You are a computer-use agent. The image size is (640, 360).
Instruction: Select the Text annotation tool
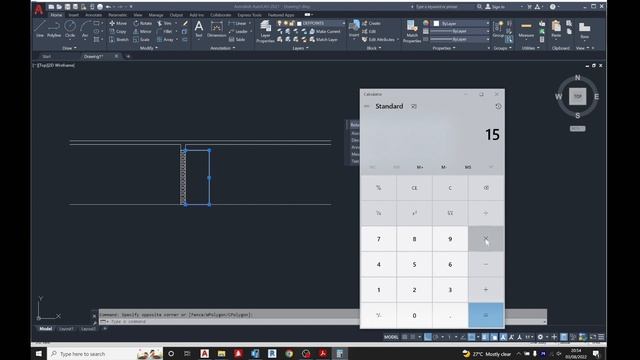[199, 29]
